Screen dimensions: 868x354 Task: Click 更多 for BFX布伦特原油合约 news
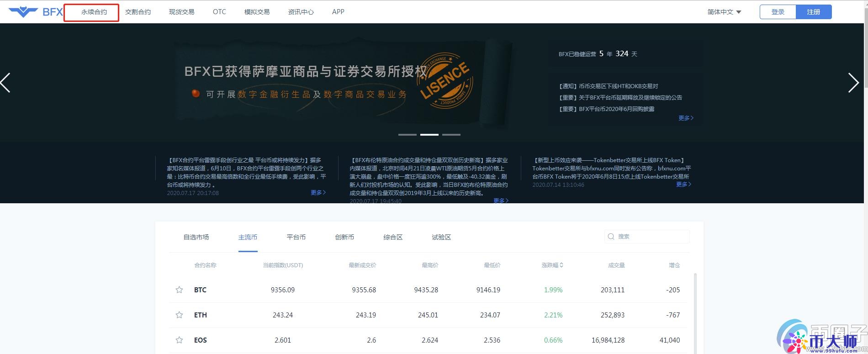pyautogui.click(x=501, y=201)
